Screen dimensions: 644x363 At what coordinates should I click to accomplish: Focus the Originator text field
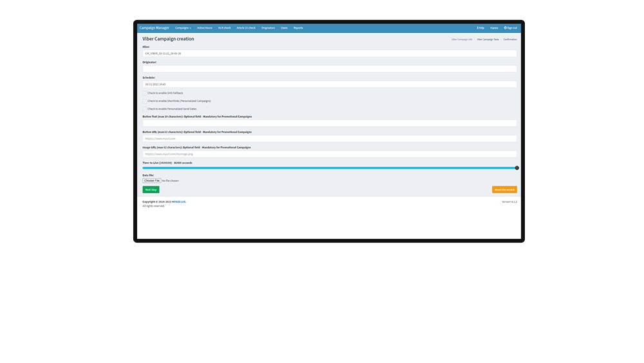pos(329,69)
